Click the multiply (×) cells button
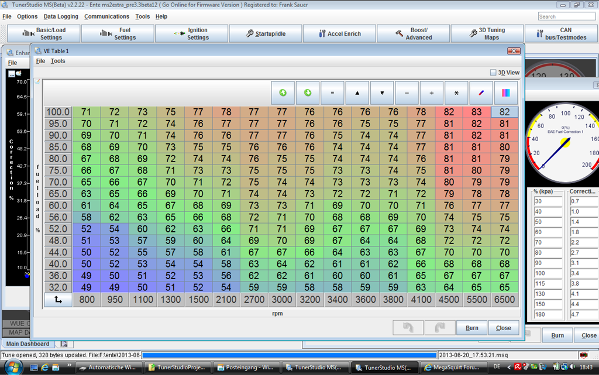 pos(456,93)
